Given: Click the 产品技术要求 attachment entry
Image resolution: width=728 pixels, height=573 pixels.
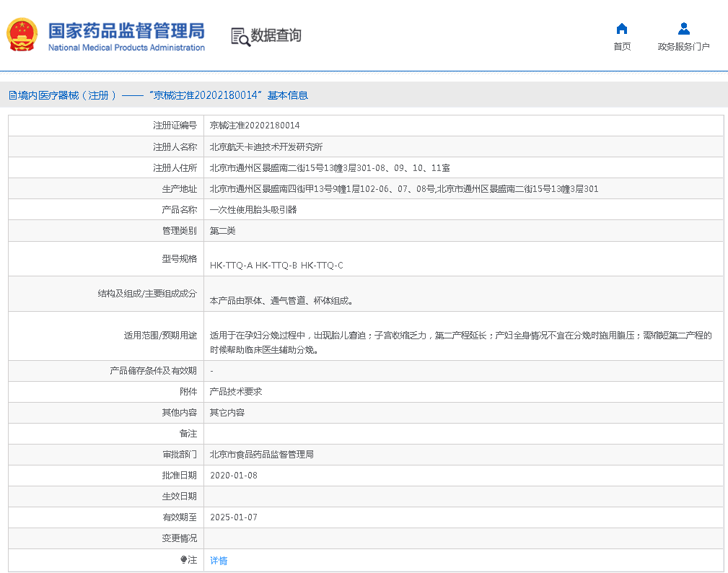Looking at the screenshot, I should click(235, 392).
